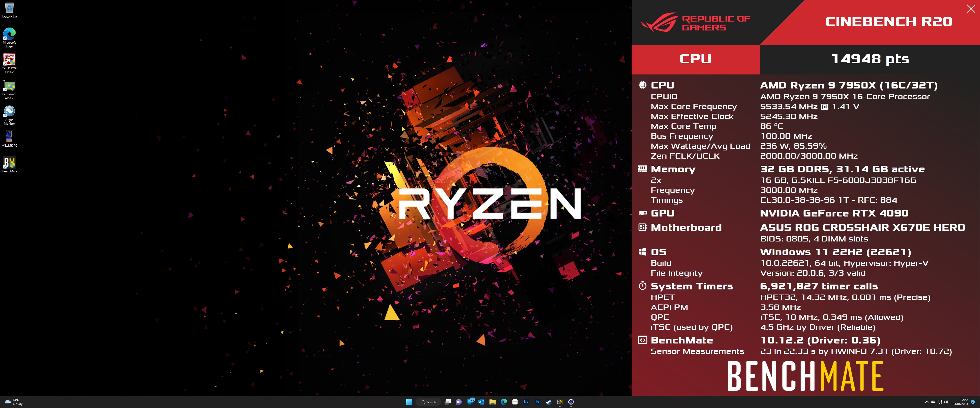Click the red CPU score header

point(695,59)
